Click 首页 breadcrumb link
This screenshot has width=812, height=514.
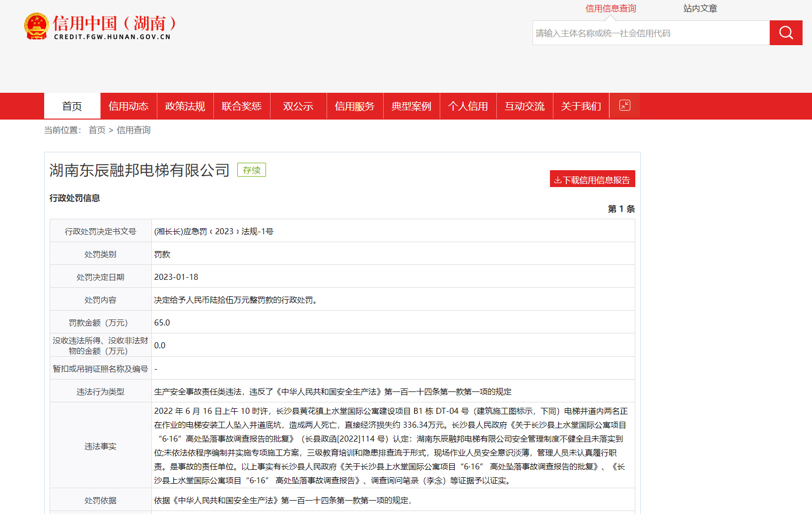pyautogui.click(x=97, y=130)
